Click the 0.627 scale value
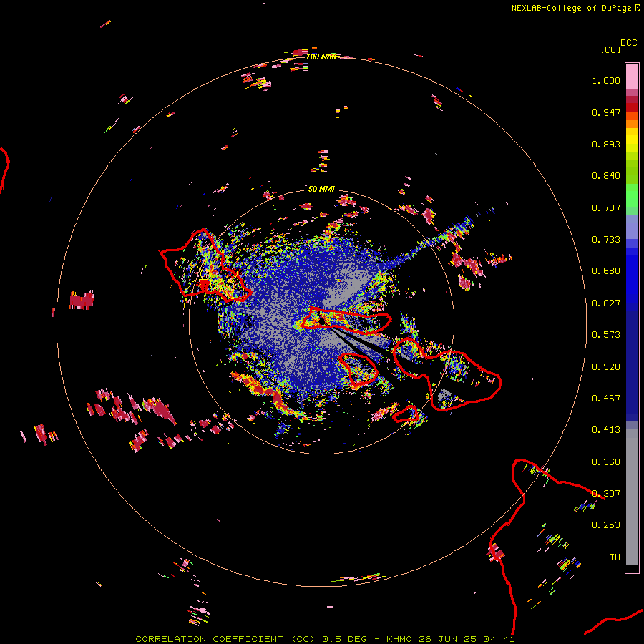This screenshot has height=644, width=644. click(x=606, y=303)
